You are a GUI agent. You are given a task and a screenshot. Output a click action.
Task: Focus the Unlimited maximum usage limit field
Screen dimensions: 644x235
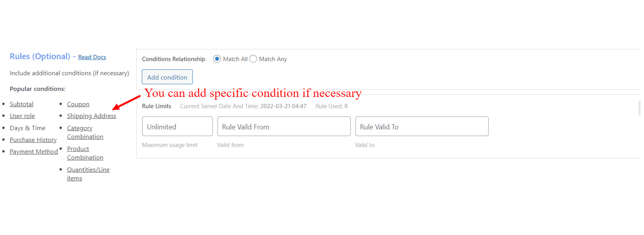177,126
